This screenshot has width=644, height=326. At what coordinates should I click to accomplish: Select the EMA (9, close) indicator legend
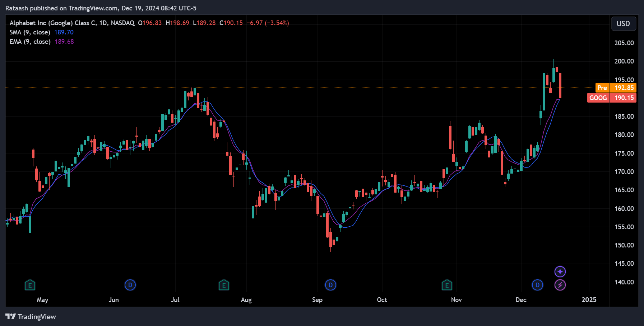click(x=30, y=42)
